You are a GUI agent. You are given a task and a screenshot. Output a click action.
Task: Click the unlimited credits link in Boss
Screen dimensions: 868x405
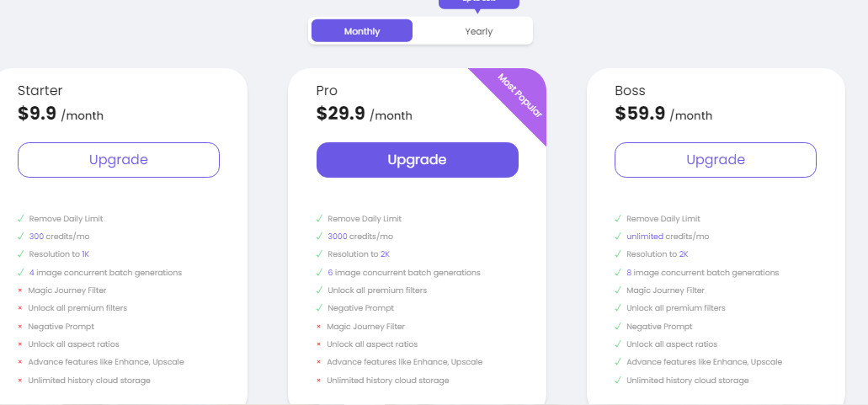pyautogui.click(x=644, y=237)
